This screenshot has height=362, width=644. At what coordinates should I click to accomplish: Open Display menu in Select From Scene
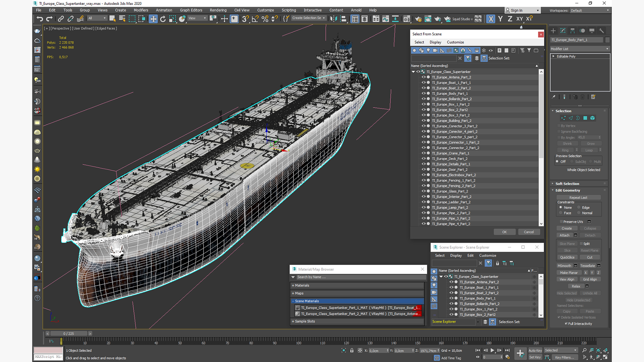(435, 42)
